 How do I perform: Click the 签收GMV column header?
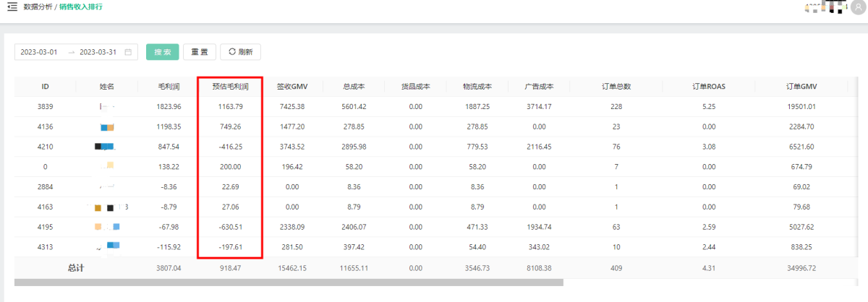pos(292,87)
